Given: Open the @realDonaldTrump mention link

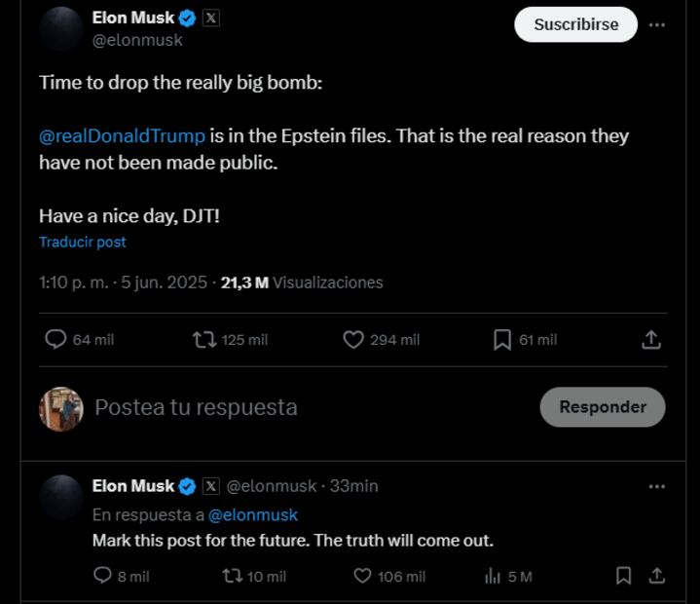Looking at the screenshot, I should [122, 135].
